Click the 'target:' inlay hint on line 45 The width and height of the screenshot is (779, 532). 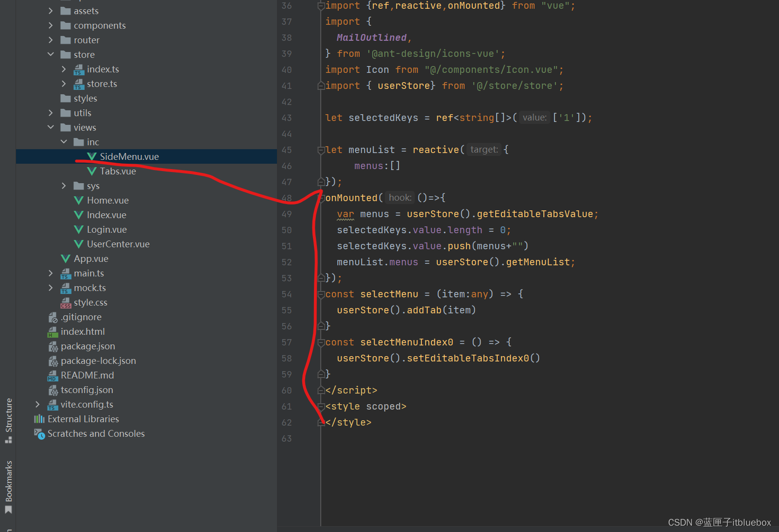pyautogui.click(x=484, y=150)
